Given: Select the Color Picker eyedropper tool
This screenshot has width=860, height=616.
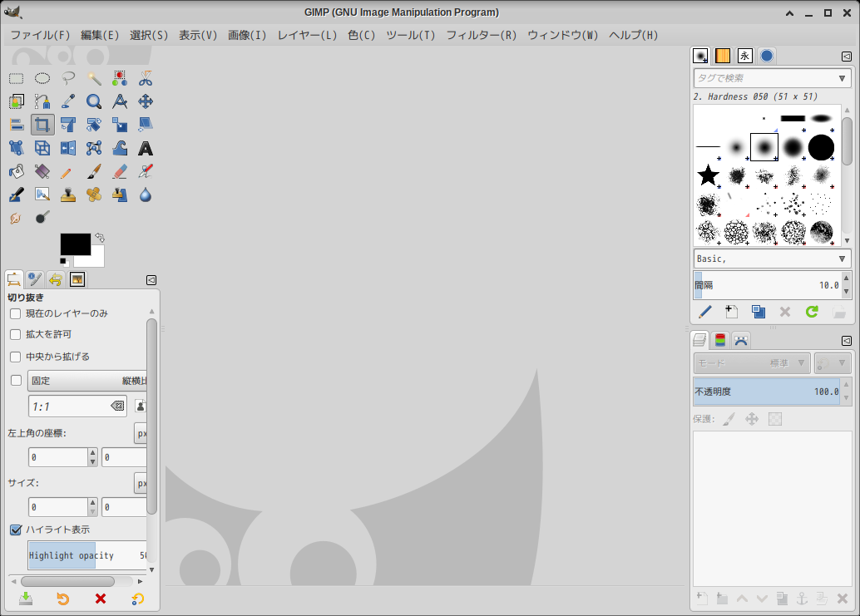Looking at the screenshot, I should 68,101.
